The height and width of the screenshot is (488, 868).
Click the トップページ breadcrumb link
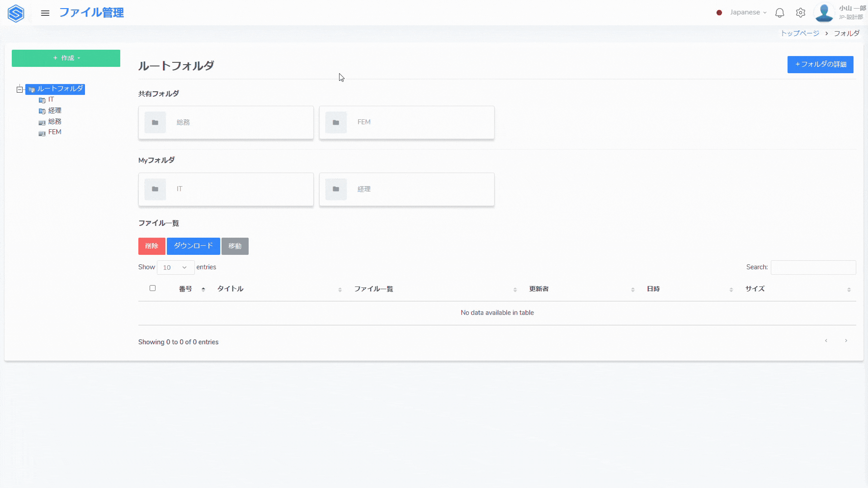click(800, 33)
